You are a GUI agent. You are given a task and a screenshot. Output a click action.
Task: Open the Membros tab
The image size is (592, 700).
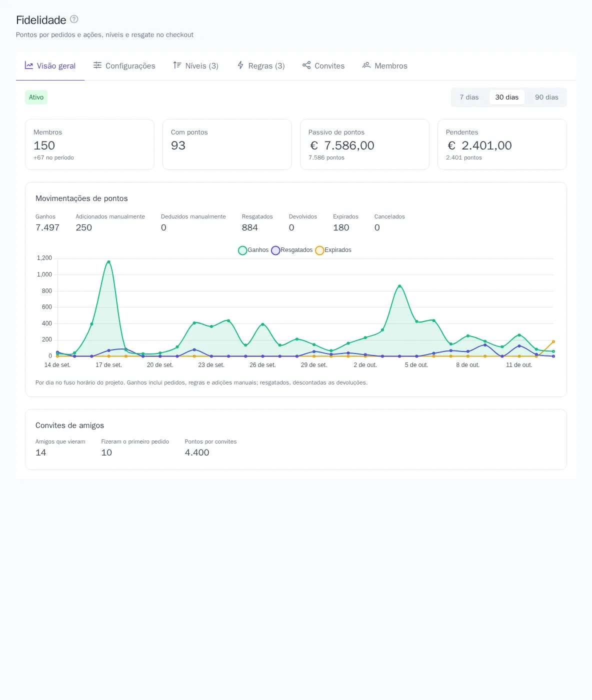pos(385,65)
